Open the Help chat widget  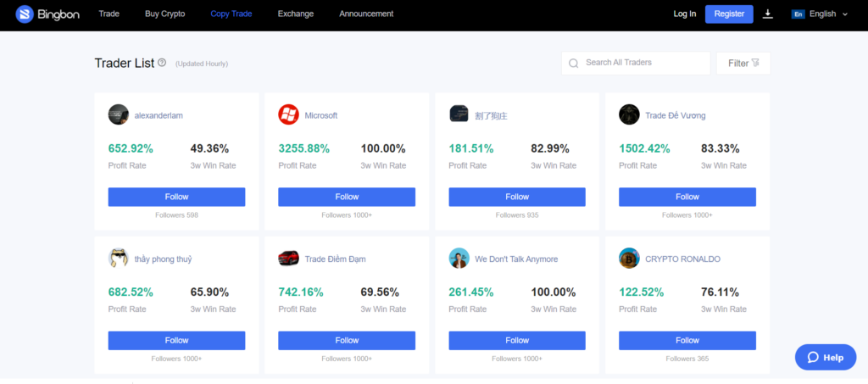[826, 357]
